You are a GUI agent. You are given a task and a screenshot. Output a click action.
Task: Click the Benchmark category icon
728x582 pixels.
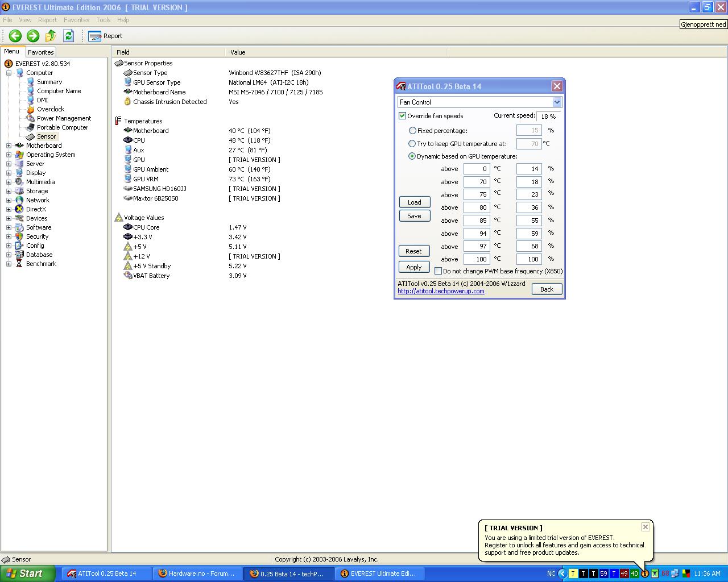point(19,264)
